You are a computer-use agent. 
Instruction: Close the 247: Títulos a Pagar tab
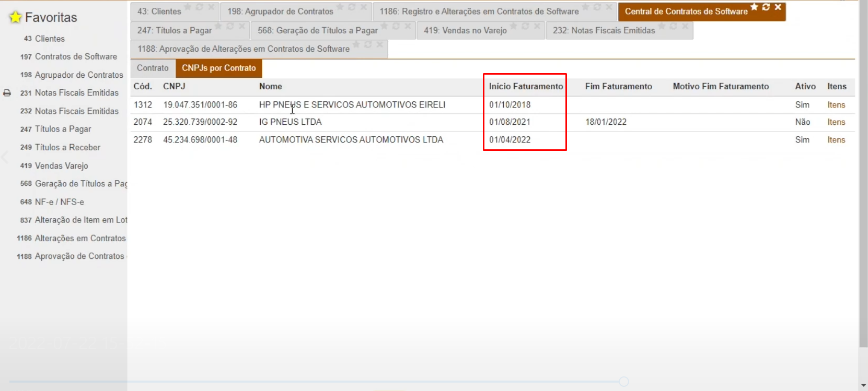point(242,26)
